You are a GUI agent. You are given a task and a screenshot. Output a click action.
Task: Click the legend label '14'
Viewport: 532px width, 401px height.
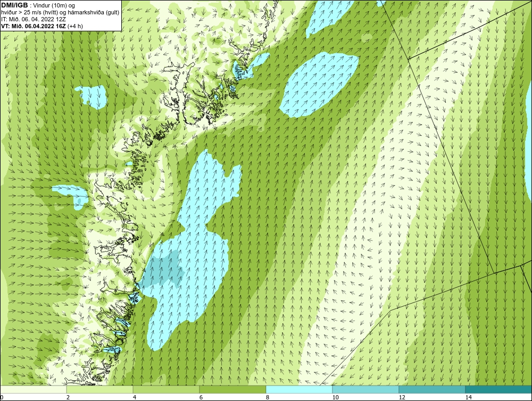[468, 397]
